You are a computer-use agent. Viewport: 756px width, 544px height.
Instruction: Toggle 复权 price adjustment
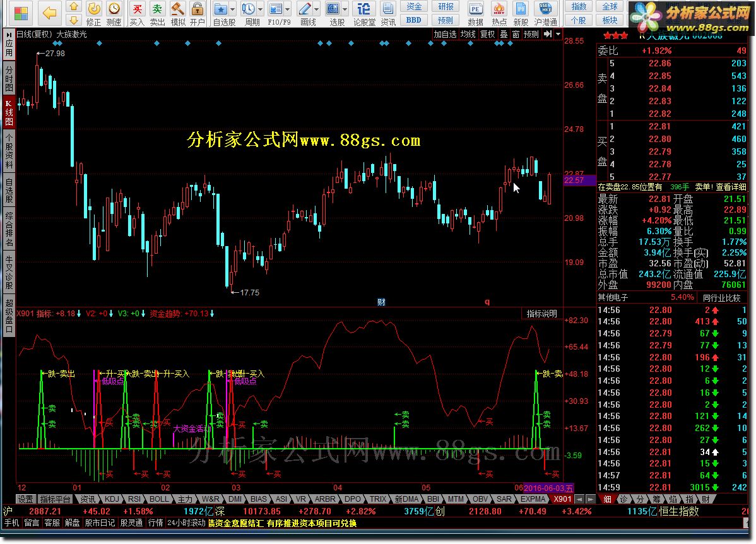pyautogui.click(x=487, y=34)
